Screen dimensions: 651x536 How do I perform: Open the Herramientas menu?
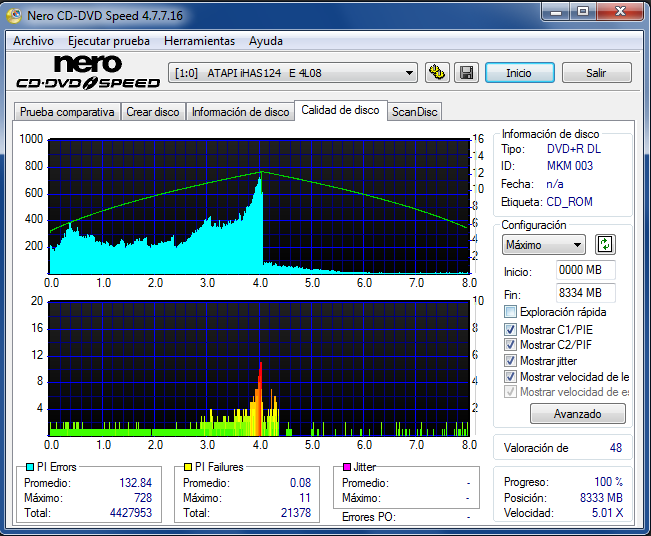click(199, 41)
